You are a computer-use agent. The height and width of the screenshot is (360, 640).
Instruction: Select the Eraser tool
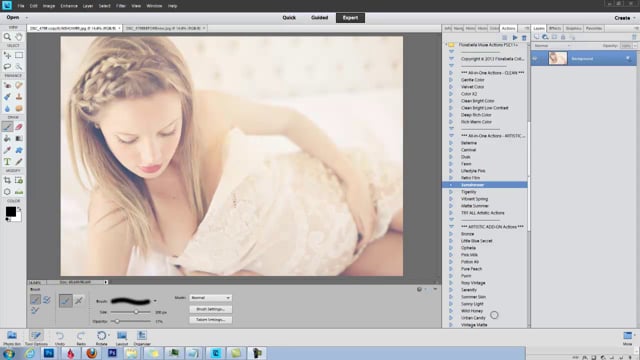(x=19, y=127)
